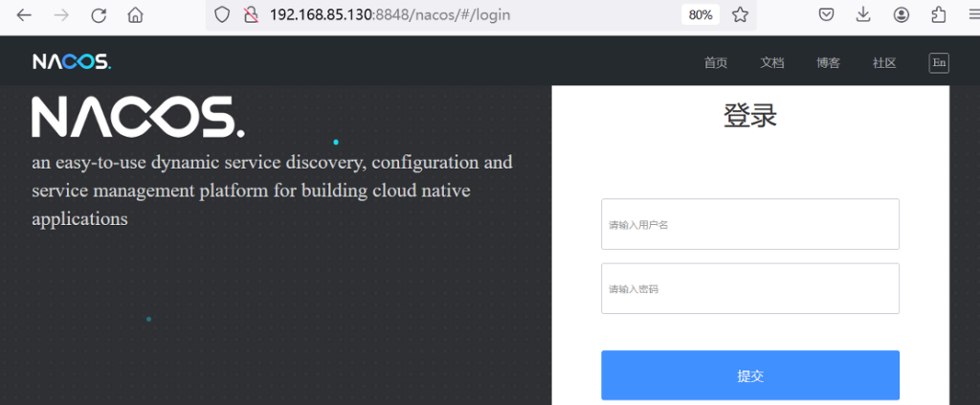Click the 登录 heading text
This screenshot has width=980, height=405.
click(x=750, y=116)
